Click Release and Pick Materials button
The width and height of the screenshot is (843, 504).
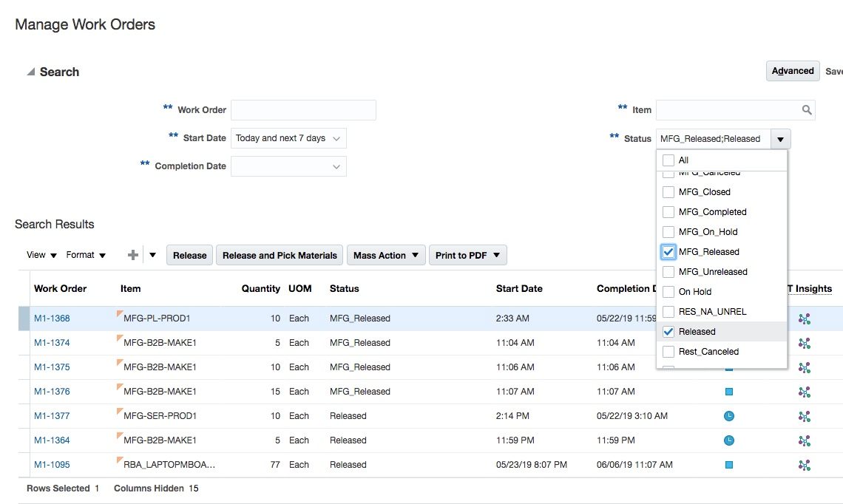(280, 255)
